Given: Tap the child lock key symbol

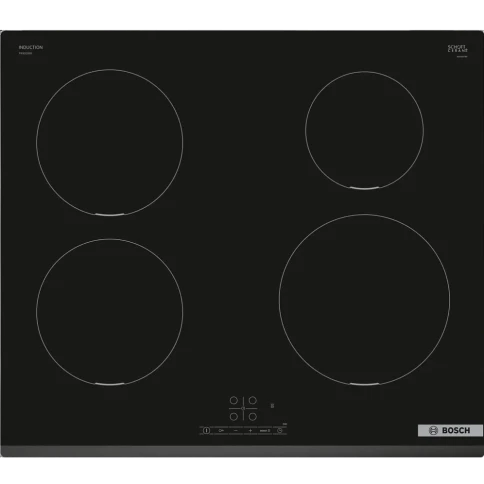Looking at the screenshot, I should 221,430.
